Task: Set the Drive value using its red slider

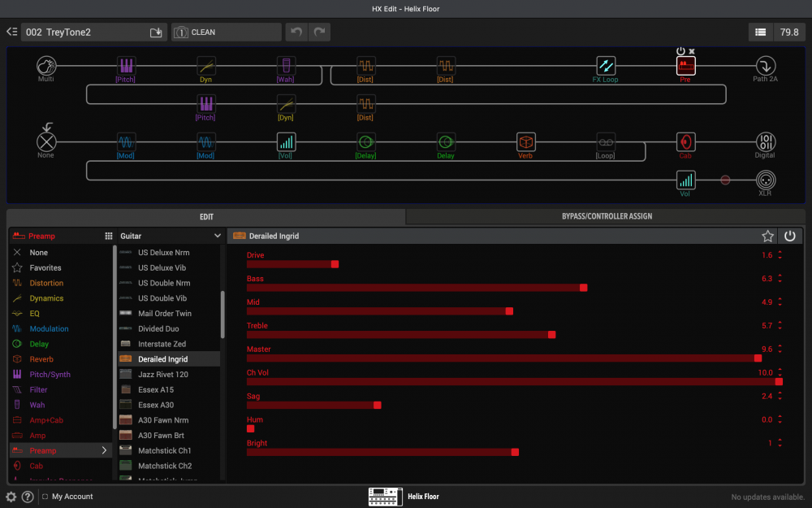Action: [334, 264]
